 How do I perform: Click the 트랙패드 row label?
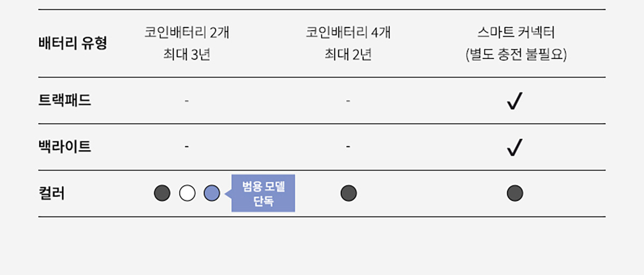[x=65, y=100]
